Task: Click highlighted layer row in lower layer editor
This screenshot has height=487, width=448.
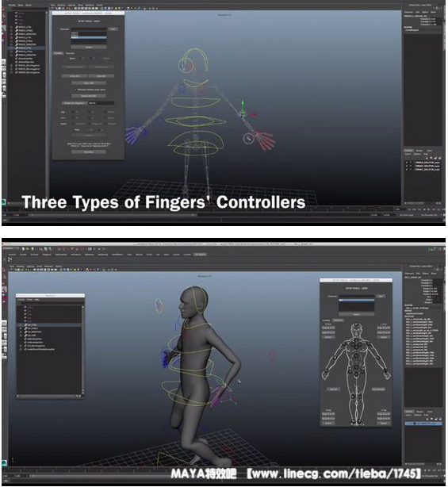Action: [423, 424]
